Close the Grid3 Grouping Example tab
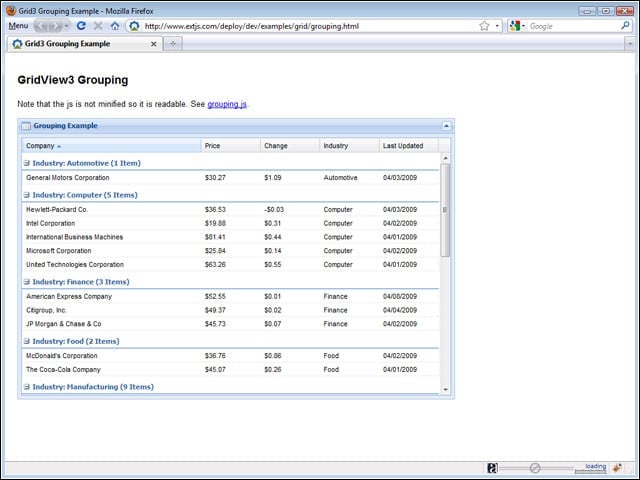The height and width of the screenshot is (480, 640). 153,44
